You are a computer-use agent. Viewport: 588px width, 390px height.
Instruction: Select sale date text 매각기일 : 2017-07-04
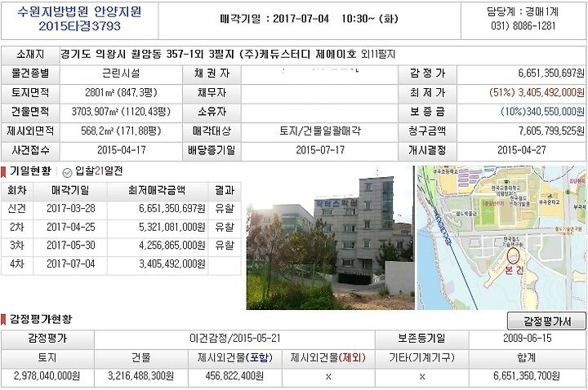(274, 19)
